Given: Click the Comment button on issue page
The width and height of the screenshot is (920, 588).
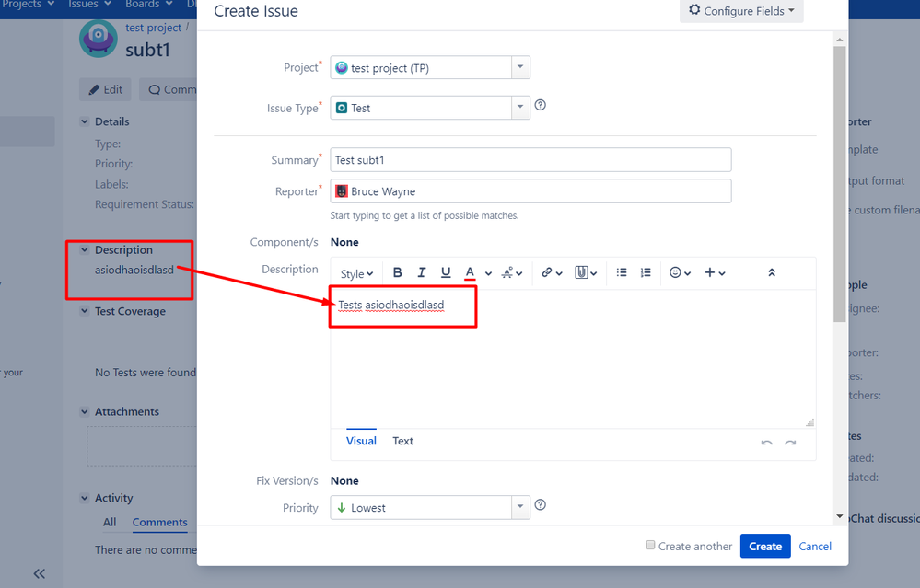Looking at the screenshot, I should pos(169,89).
